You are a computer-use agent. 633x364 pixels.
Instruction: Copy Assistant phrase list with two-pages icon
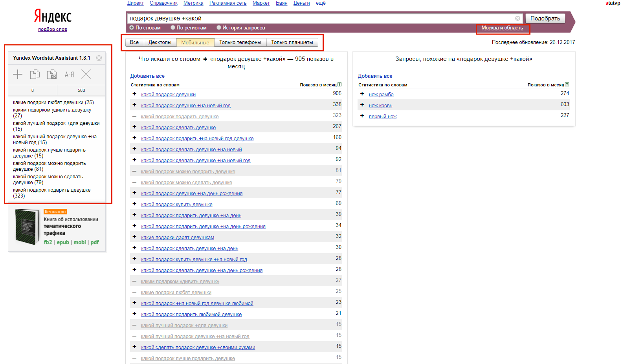(x=35, y=74)
